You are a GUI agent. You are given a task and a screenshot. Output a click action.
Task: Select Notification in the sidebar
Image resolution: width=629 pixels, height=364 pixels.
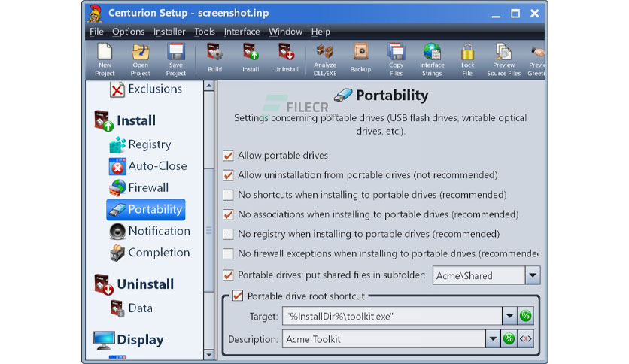150,231
